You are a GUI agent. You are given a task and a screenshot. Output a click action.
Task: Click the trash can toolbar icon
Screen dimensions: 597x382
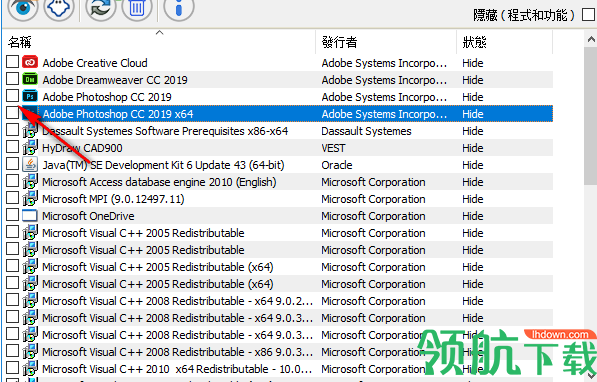137,8
